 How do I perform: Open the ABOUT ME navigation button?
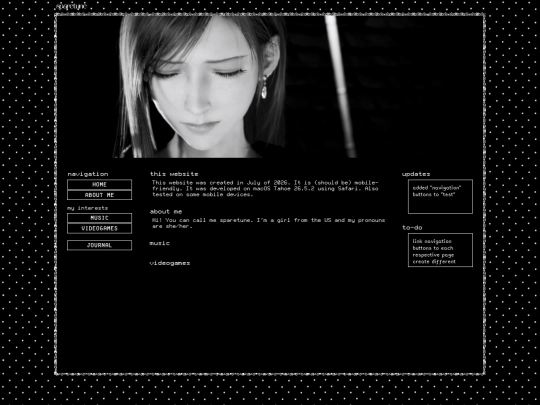(99, 195)
